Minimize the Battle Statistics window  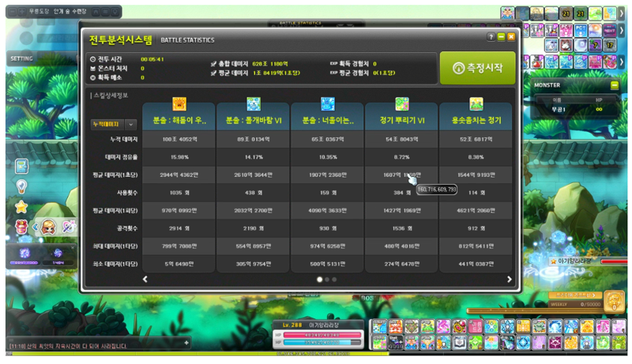click(501, 37)
